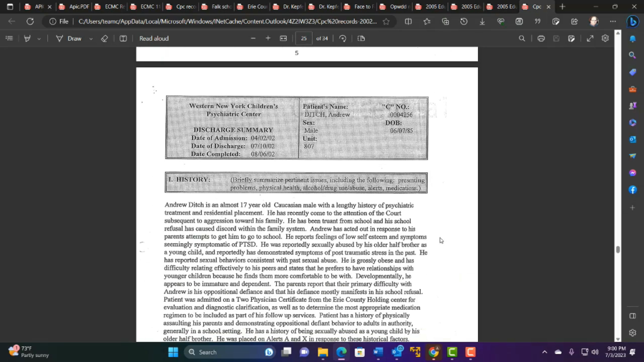Select the highlight tool
The width and height of the screenshot is (644, 362).
27,38
